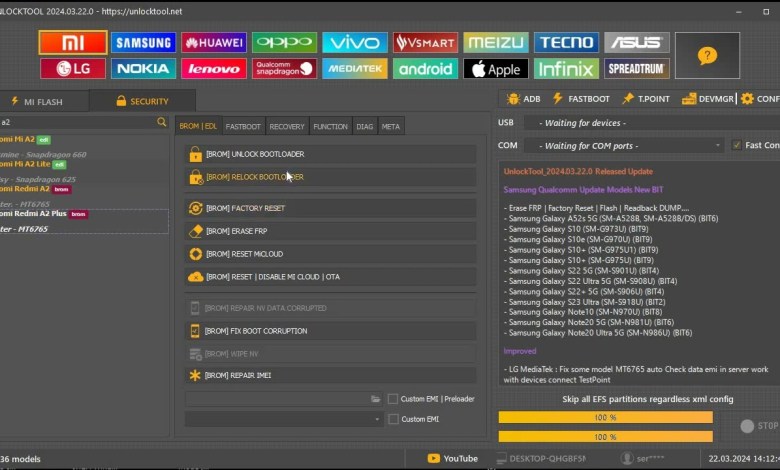Run [BROM] RESET | DISABLE MI CLOUD | OTA

click(330, 277)
